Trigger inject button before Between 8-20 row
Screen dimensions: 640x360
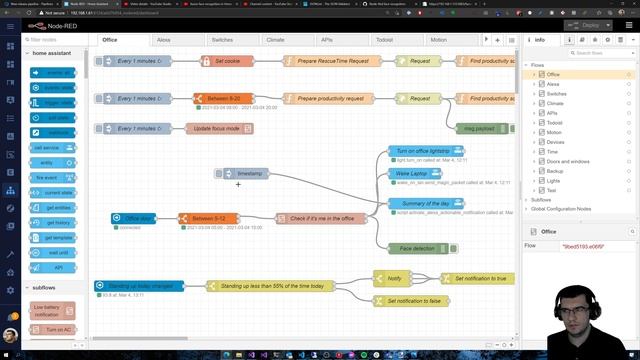coord(99,98)
